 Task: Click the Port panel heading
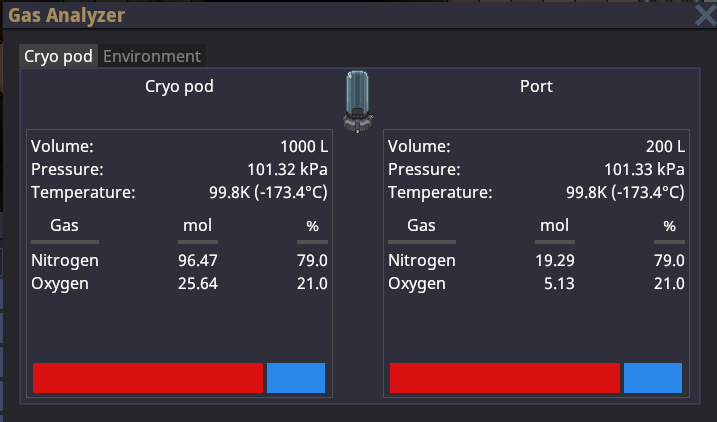point(536,86)
